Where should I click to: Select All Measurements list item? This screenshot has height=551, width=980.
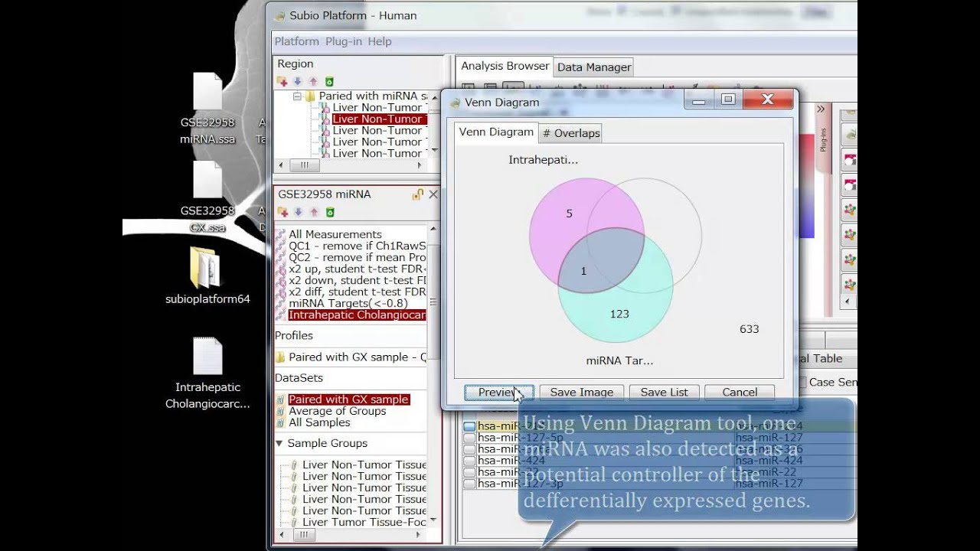pyautogui.click(x=335, y=234)
